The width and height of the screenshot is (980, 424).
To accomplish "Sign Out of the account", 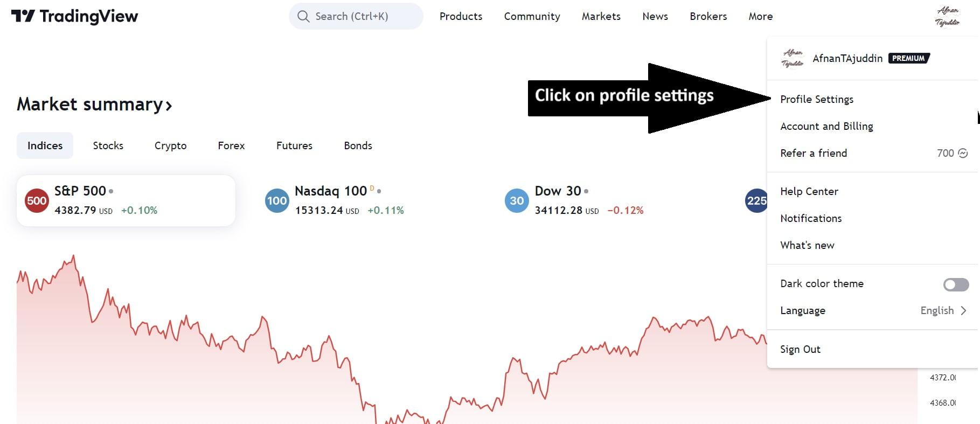I will tap(800, 349).
